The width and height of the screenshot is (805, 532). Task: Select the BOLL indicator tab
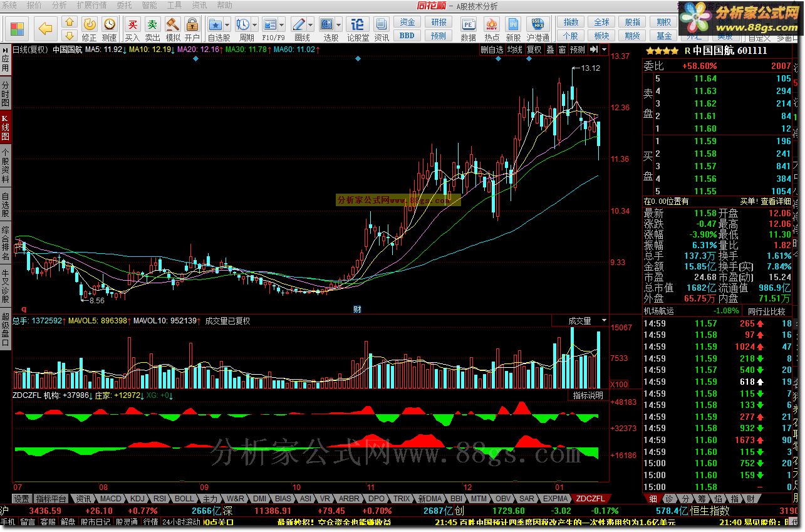184,499
